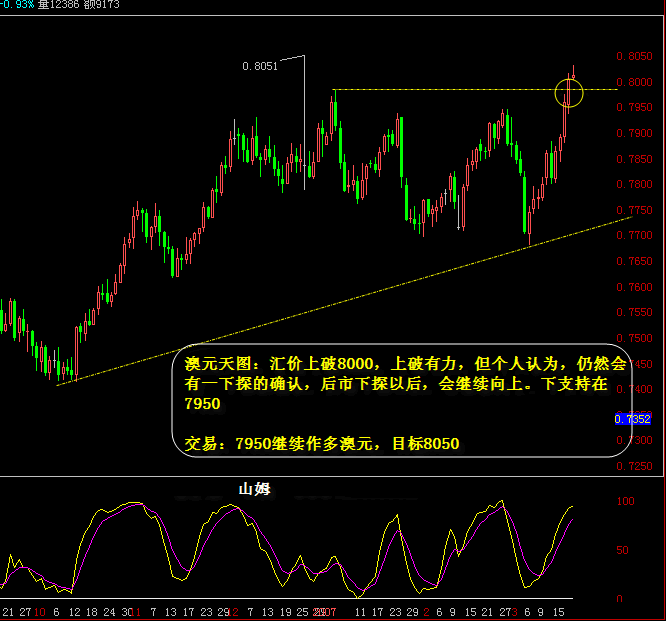Click the red 10 month marker

click(40, 612)
